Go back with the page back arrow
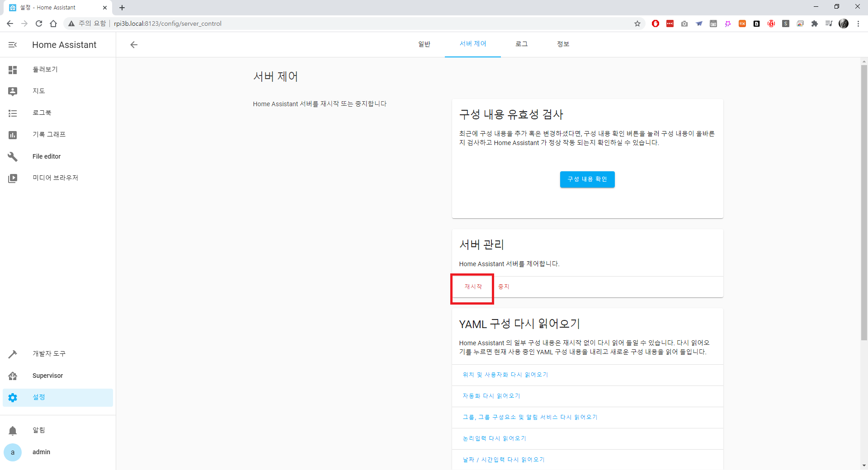 tap(134, 45)
